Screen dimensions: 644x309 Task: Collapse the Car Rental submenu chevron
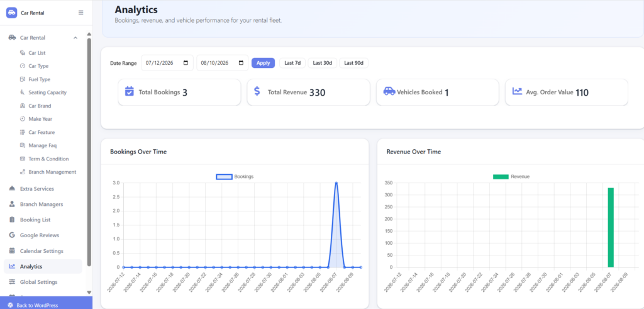(75, 38)
